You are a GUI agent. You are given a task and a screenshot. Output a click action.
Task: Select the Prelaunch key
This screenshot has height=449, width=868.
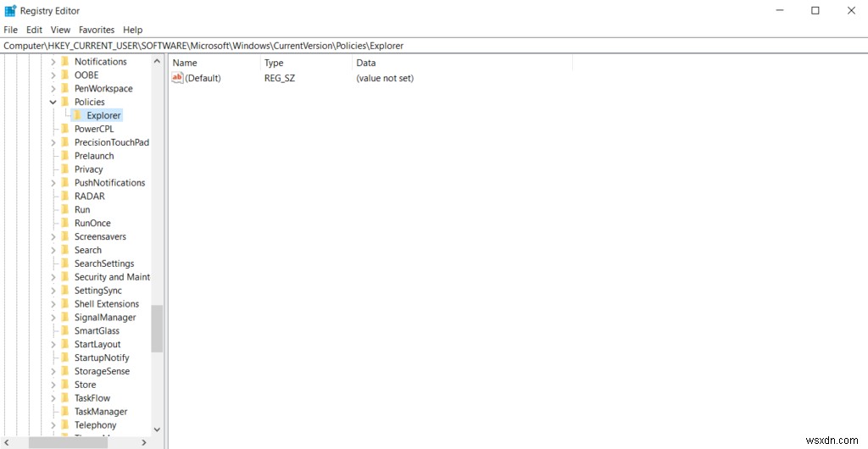94,156
